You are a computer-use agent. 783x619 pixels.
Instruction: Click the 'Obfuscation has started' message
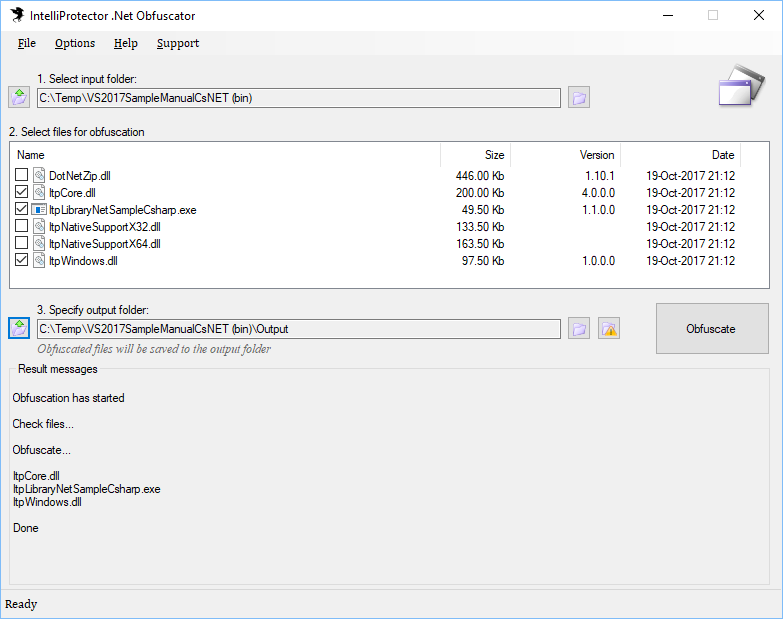(68, 398)
